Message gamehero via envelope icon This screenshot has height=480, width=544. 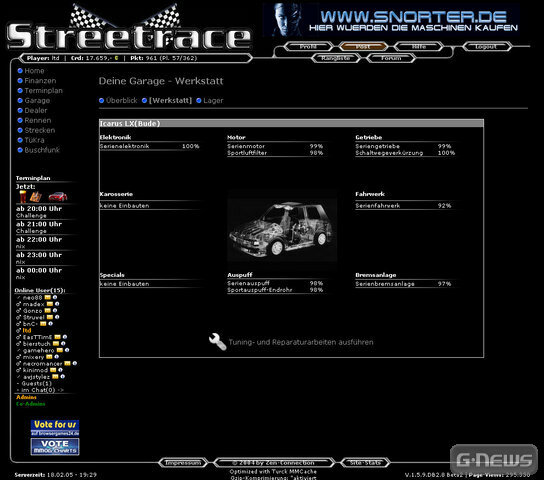[x=60, y=350]
